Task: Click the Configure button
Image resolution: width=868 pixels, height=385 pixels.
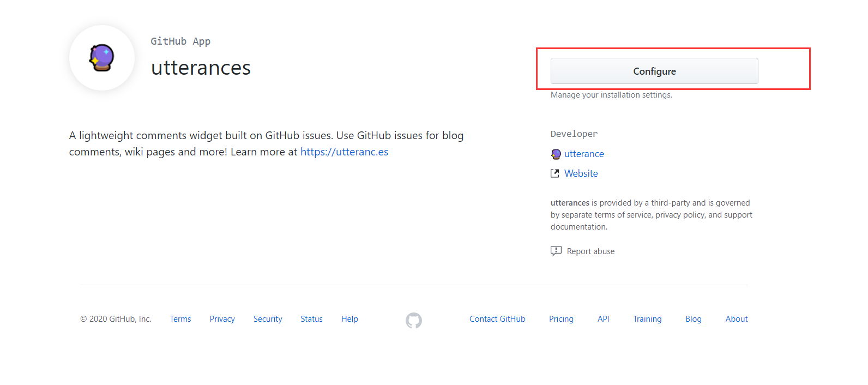Action: click(654, 71)
